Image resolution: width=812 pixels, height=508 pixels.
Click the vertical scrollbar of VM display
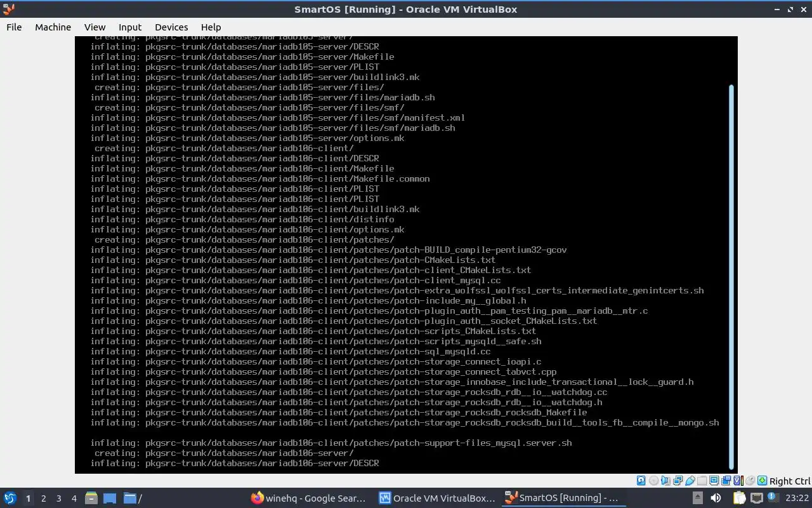[731, 276]
